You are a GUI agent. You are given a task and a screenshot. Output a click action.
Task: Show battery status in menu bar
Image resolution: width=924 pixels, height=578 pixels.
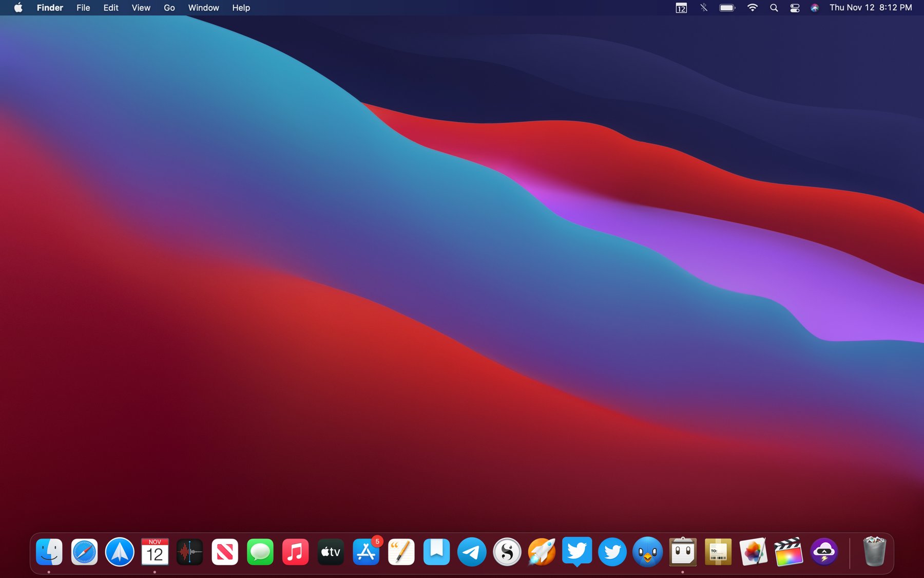click(727, 8)
